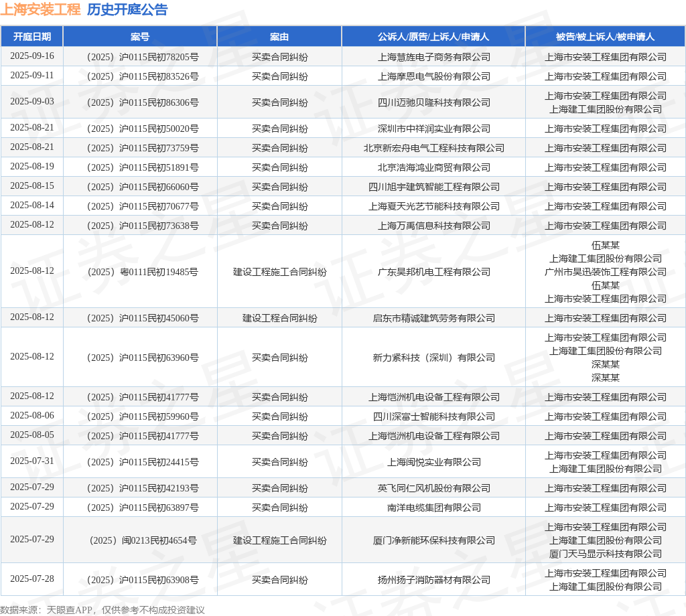Click plaintiff 上海慧旌电子商务有限公司
Screen dimensions: 686x616
tap(433, 58)
